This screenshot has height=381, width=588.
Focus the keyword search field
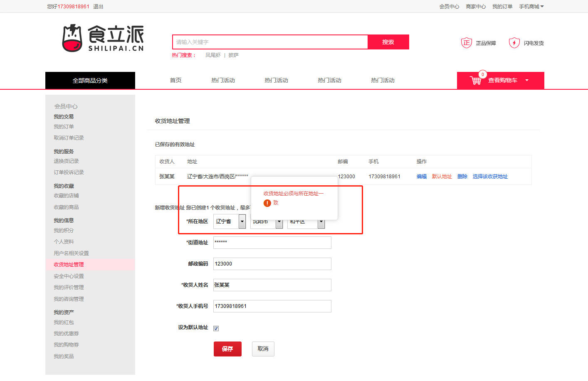pyautogui.click(x=270, y=42)
